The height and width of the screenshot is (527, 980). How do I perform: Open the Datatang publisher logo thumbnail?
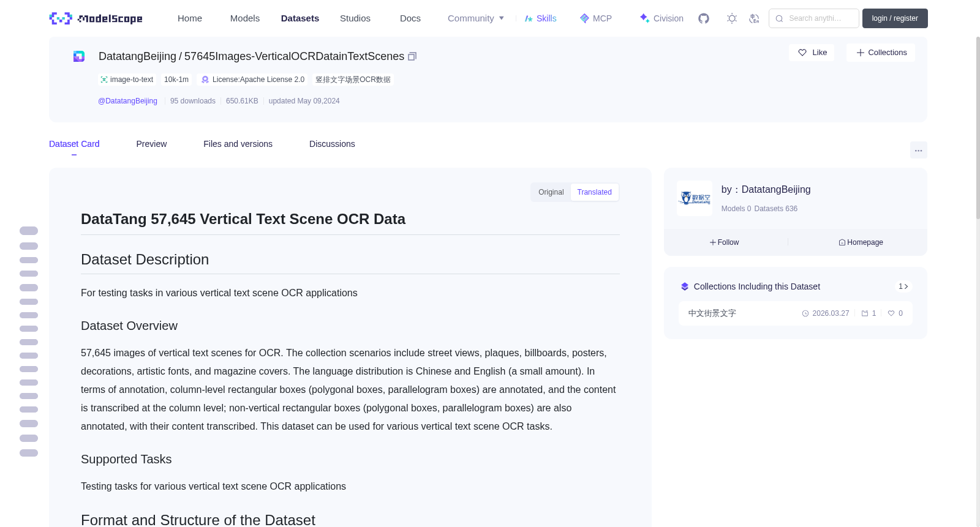(x=695, y=198)
